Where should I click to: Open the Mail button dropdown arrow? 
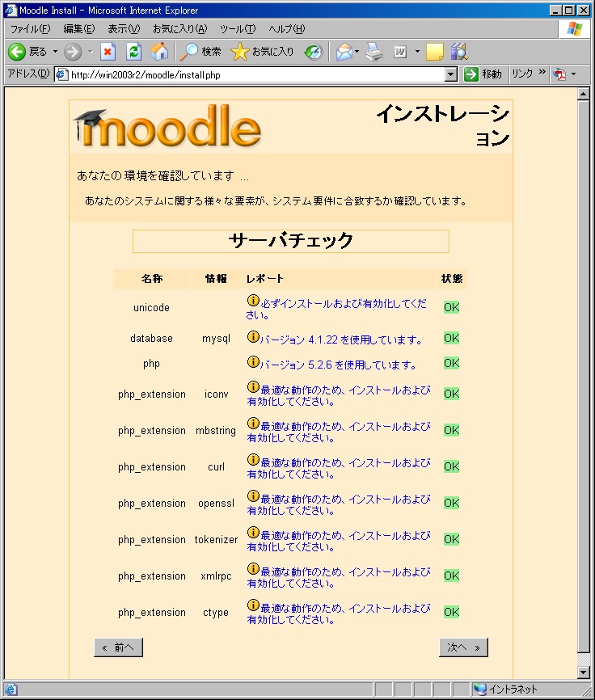357,52
